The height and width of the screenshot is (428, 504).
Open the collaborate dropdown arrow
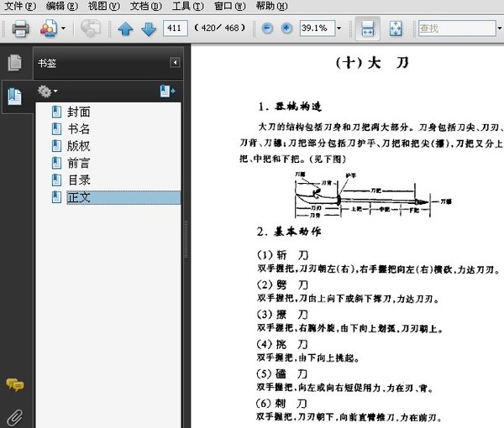coord(63,29)
